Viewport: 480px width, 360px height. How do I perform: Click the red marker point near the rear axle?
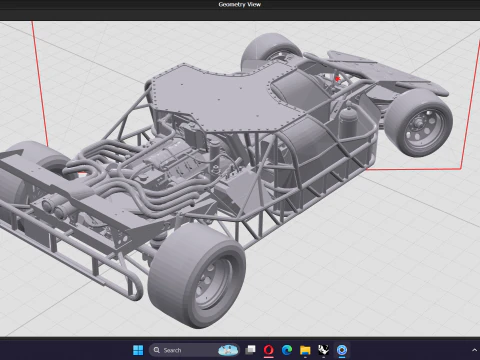337,79
